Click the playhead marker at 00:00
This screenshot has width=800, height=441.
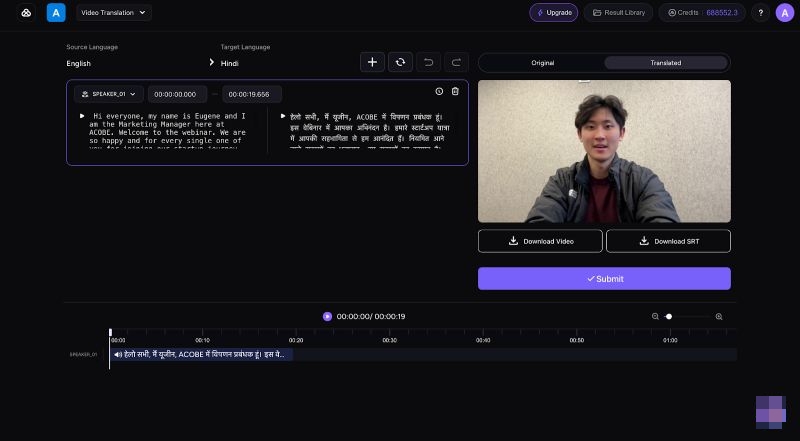point(110,333)
